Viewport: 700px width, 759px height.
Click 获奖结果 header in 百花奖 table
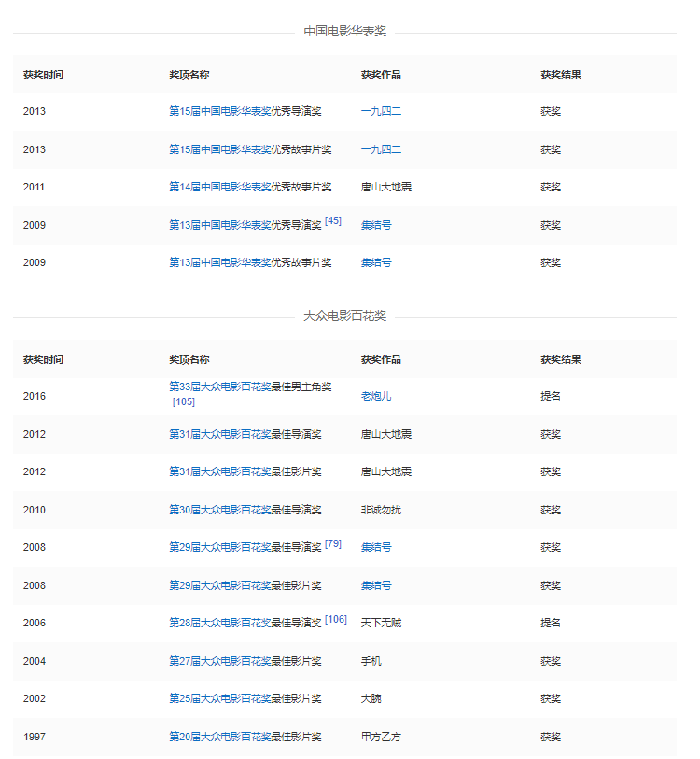click(561, 359)
